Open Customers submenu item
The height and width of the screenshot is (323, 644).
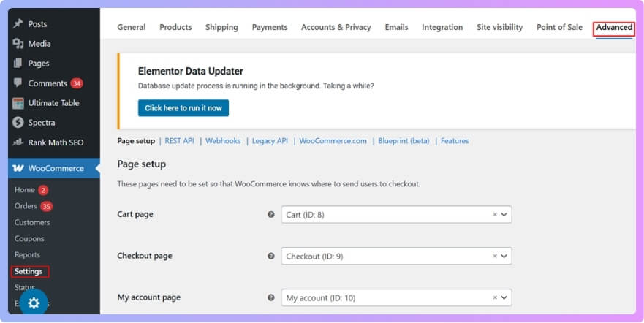tap(32, 222)
